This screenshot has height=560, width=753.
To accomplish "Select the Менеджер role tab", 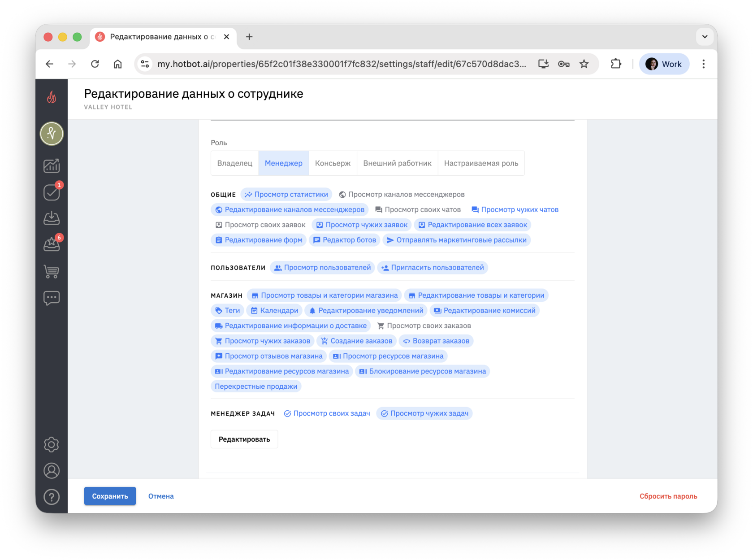I will (x=284, y=163).
